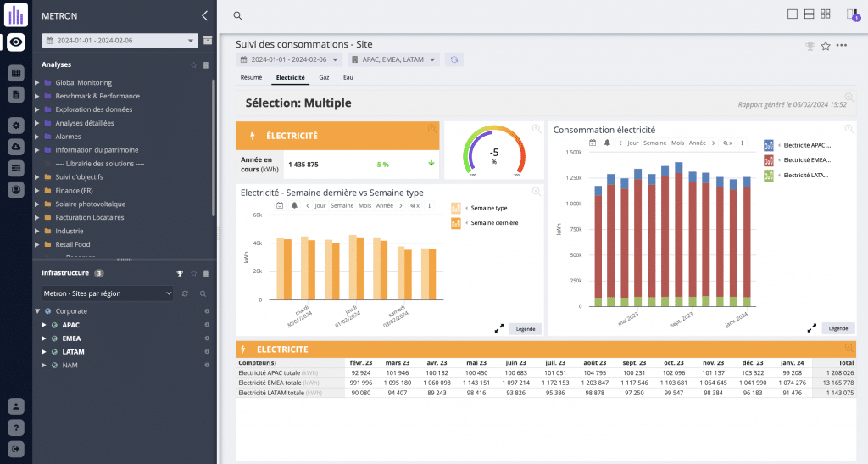Favorite the report with the star icon
The width and height of the screenshot is (868, 464).
[826, 46]
